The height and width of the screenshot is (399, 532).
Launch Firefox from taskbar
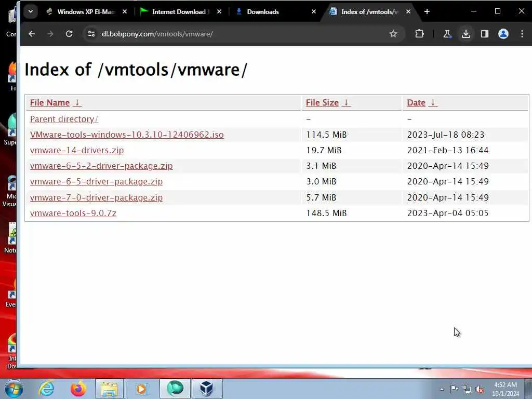pos(78,389)
